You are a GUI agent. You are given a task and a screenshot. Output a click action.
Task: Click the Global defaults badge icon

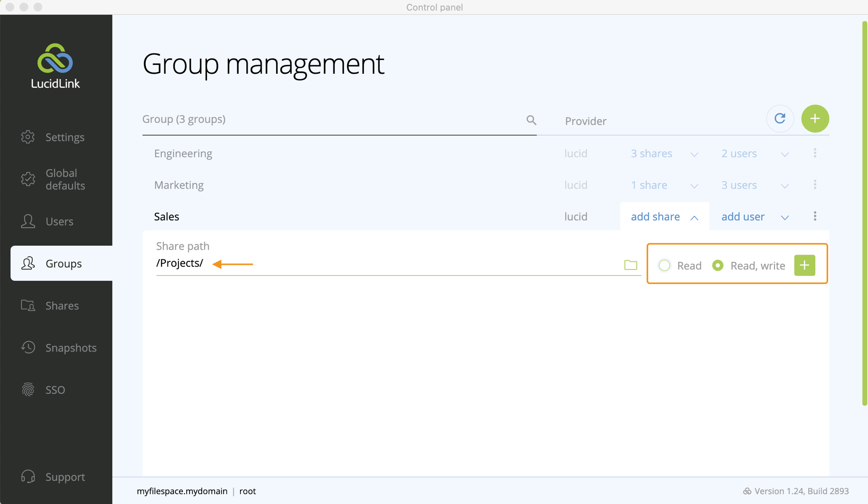pos(28,179)
